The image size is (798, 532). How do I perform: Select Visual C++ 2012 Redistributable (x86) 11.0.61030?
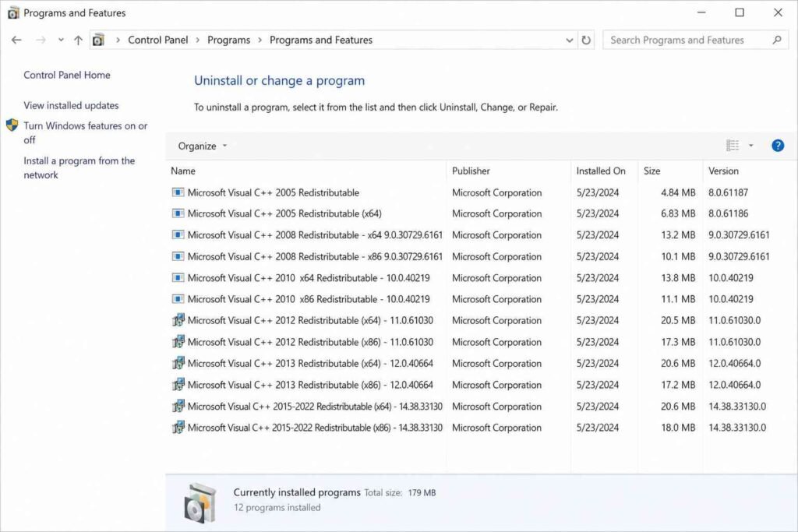pyautogui.click(x=310, y=342)
